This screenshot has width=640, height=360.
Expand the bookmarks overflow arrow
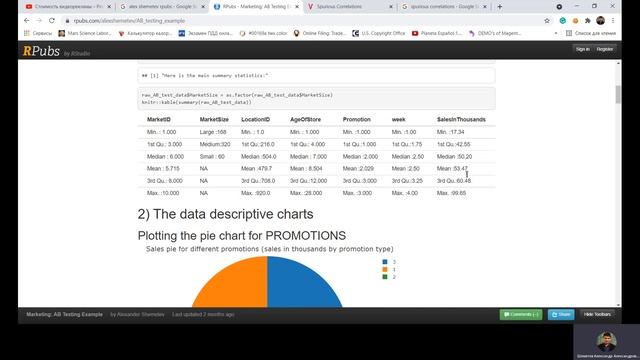click(556, 33)
